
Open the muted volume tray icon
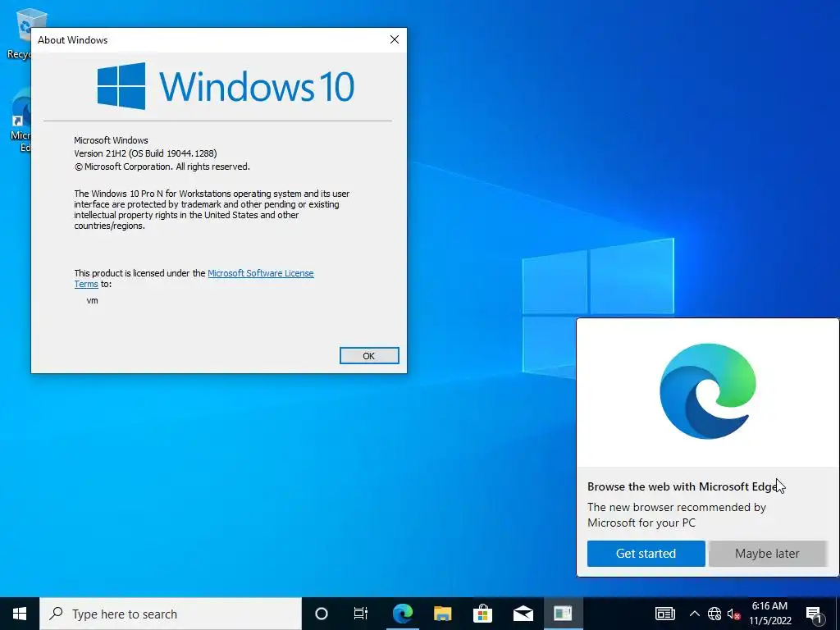pyautogui.click(x=733, y=614)
